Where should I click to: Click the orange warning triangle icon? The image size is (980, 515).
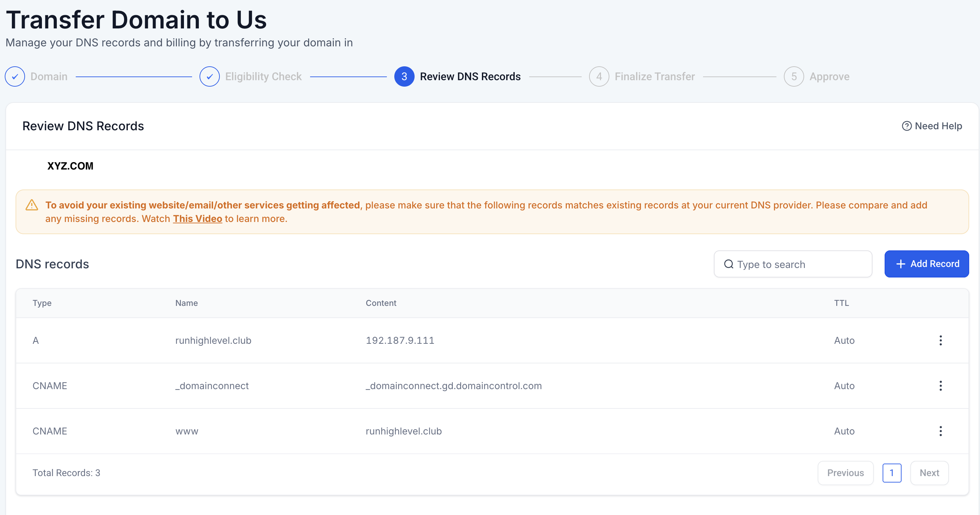click(x=31, y=205)
